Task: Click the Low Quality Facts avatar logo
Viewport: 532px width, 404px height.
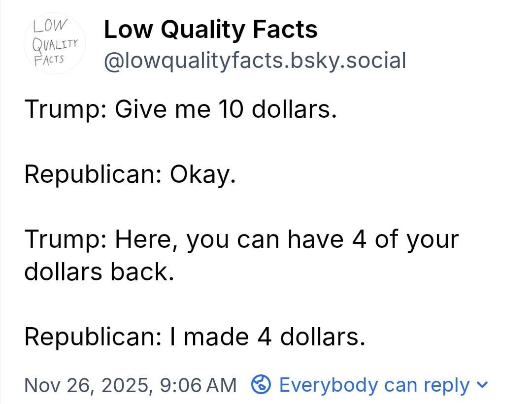Action: (x=55, y=43)
